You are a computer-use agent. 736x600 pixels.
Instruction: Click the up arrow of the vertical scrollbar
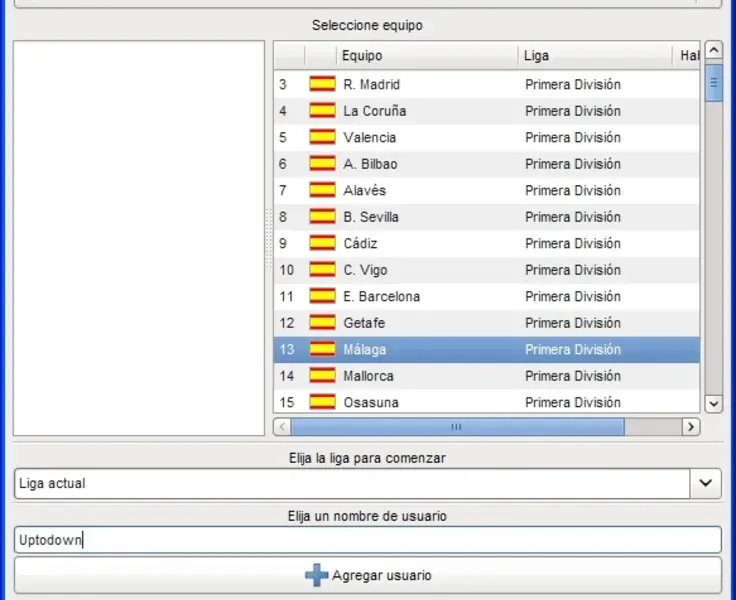pos(714,50)
